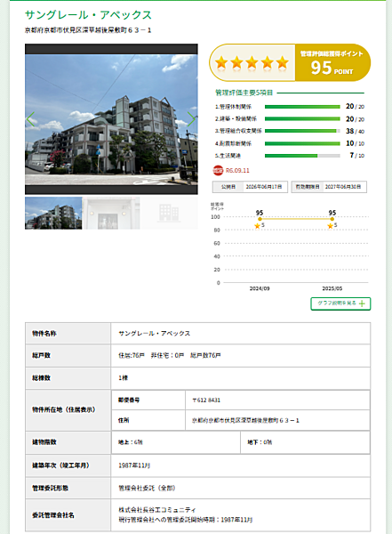The image size is (392, 534).
Task: Show previous photo with left arrow
Action: point(30,119)
